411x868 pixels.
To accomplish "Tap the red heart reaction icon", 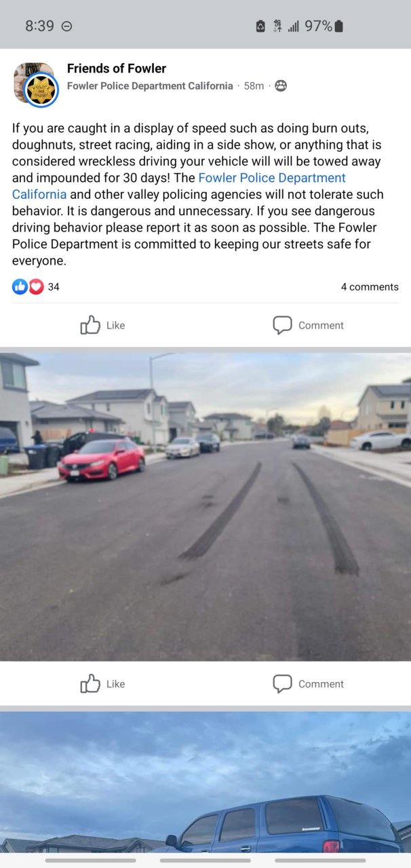I will click(x=36, y=287).
